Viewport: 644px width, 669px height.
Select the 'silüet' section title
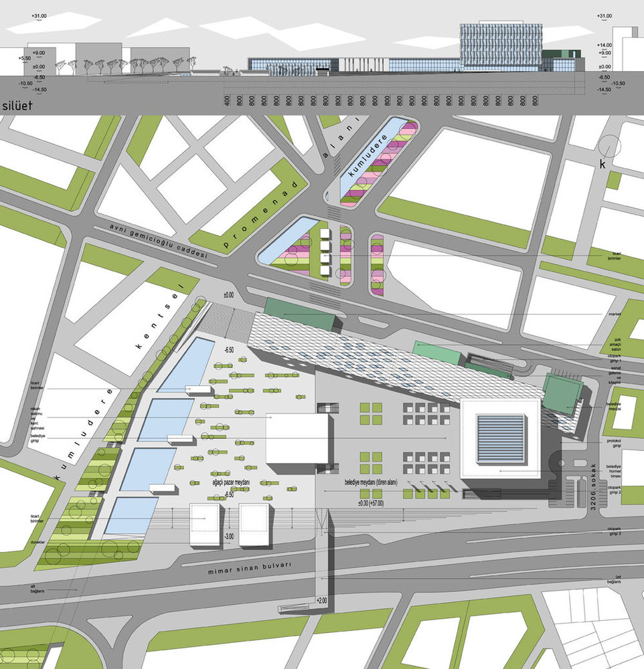17,105
